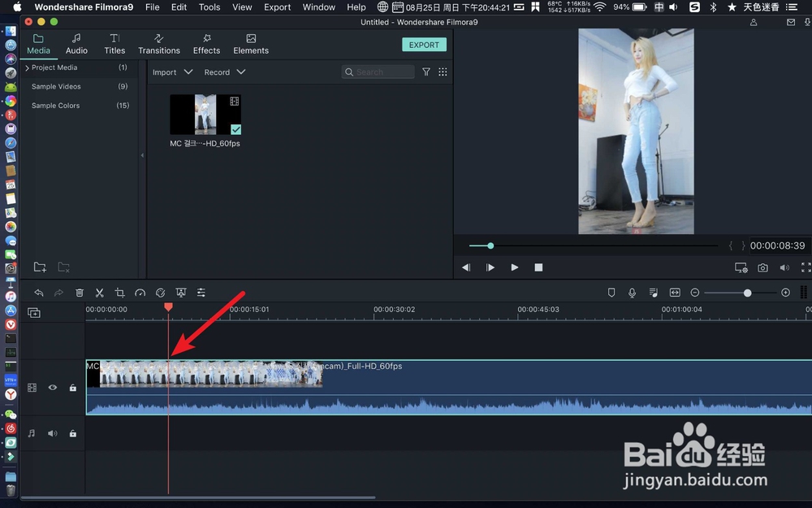Screen dimensions: 812x508
Task: Open the Import dropdown
Action: 172,72
